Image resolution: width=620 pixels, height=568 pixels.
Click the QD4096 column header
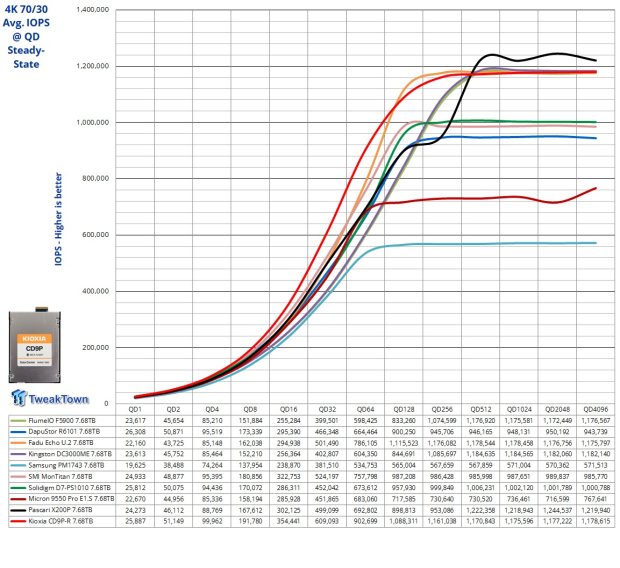pos(595,409)
